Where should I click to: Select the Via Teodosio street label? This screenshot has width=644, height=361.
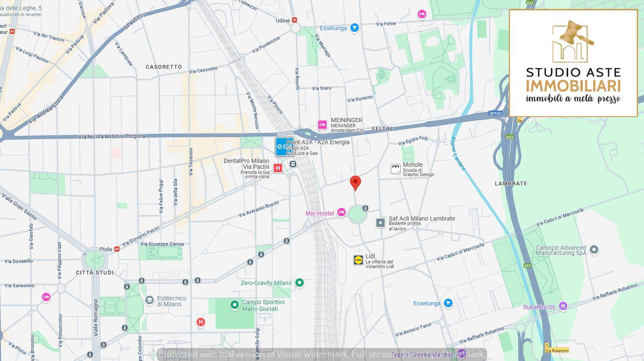[191, 162]
